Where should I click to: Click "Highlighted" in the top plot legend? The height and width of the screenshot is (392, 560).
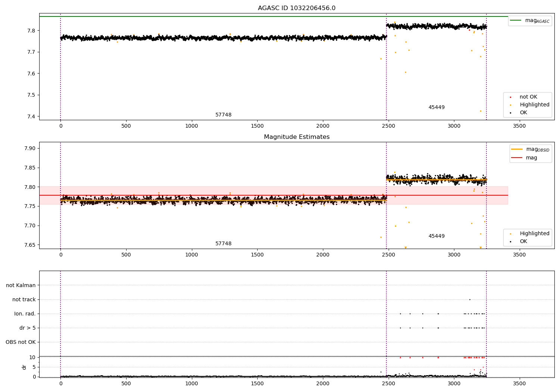pos(535,105)
